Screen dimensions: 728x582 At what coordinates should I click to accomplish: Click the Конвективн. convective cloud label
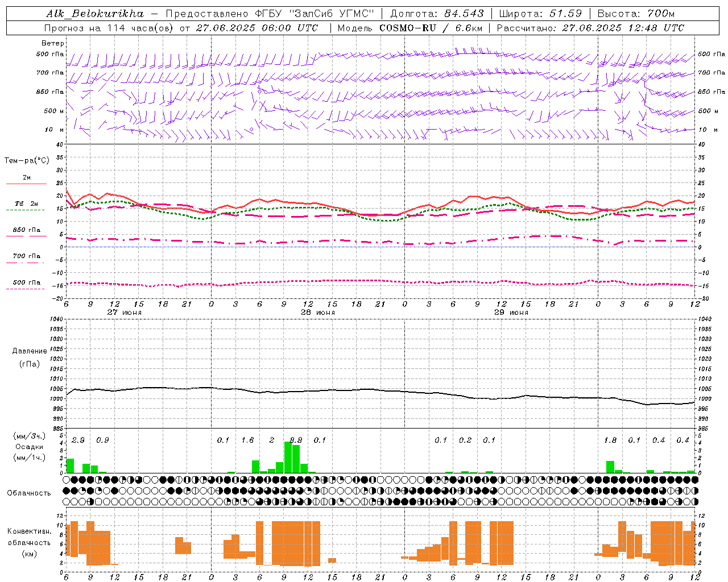click(x=29, y=531)
